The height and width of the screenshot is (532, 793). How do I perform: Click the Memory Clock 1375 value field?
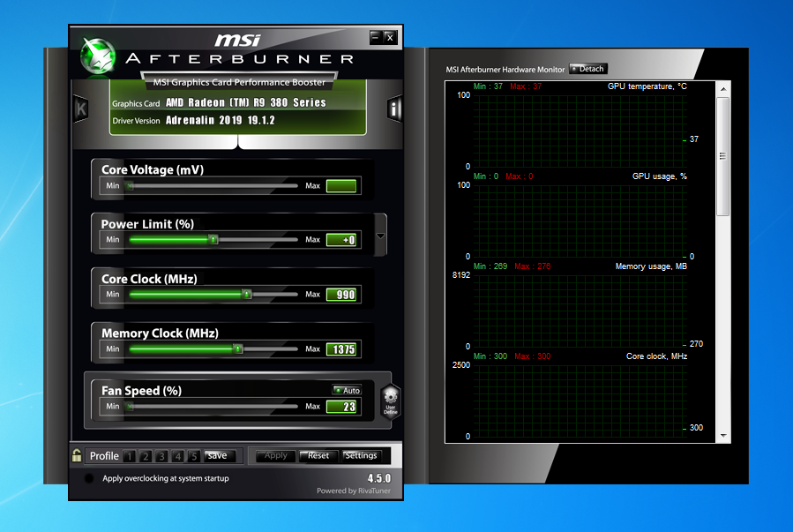341,349
